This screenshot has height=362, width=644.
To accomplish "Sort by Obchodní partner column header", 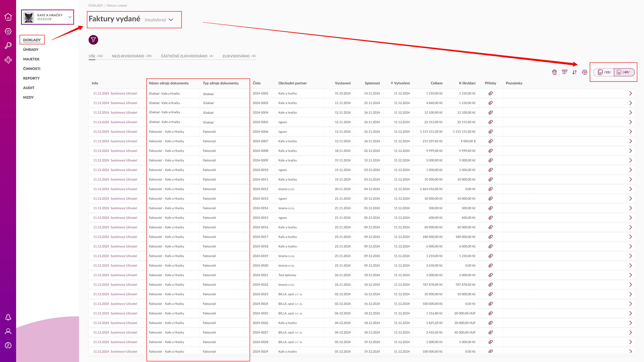I will [x=292, y=83].
